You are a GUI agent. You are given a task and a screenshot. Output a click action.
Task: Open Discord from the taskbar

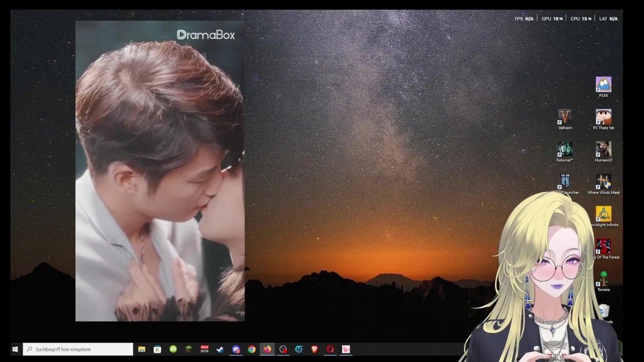tap(236, 349)
